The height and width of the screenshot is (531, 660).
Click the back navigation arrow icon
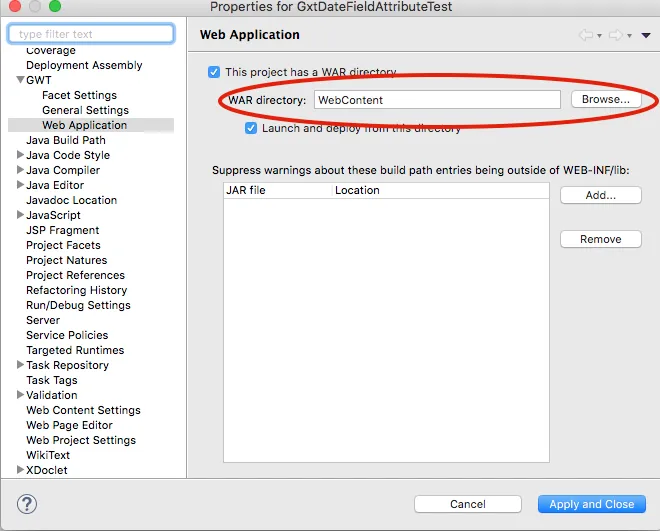pyautogui.click(x=586, y=35)
